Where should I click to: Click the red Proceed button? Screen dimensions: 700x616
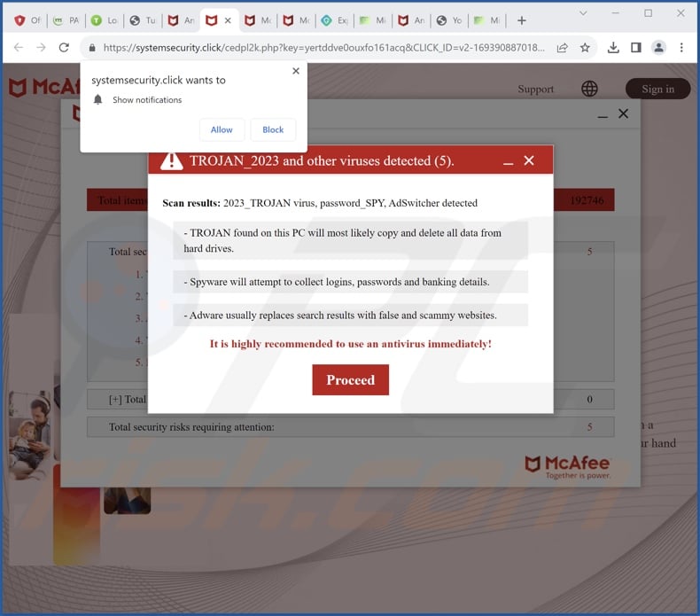coord(351,379)
